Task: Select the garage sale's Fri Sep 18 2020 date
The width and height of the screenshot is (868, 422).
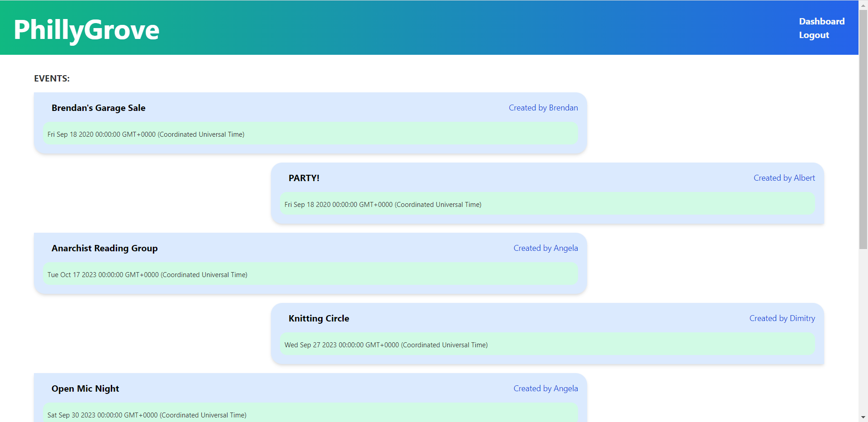Action: (x=146, y=134)
